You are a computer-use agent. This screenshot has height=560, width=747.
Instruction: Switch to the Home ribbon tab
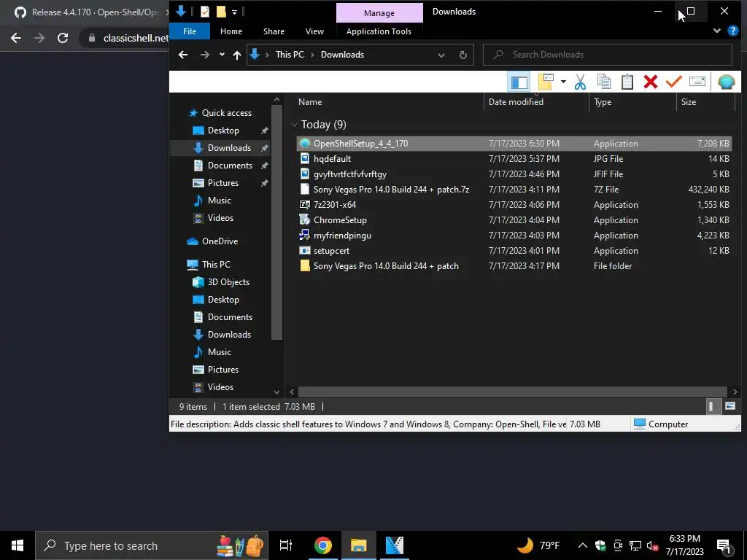231,31
